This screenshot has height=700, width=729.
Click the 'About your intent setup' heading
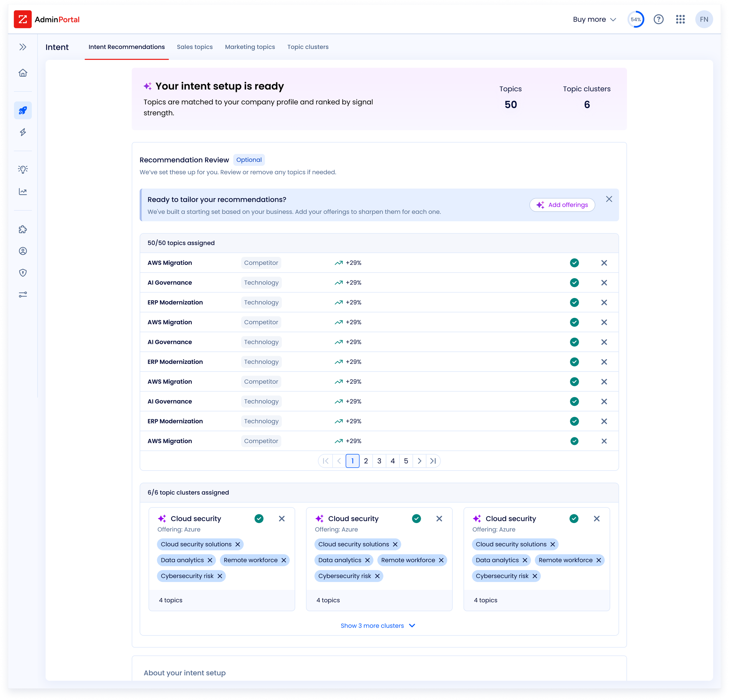(x=185, y=673)
